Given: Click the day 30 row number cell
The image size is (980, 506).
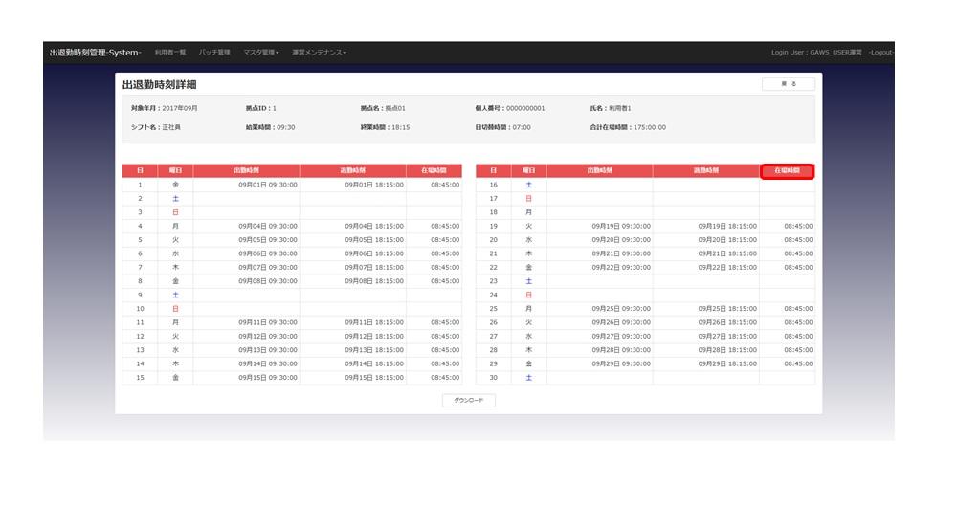Looking at the screenshot, I should click(493, 378).
